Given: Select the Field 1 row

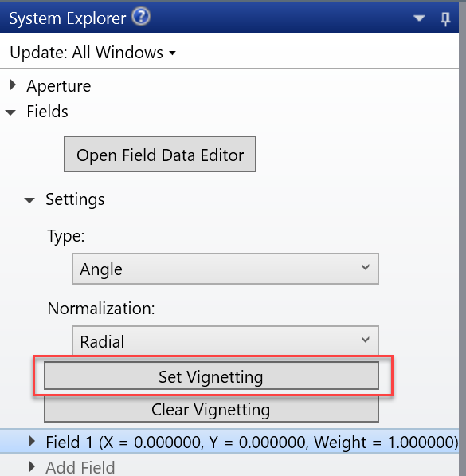Looking at the screenshot, I should click(x=229, y=442).
